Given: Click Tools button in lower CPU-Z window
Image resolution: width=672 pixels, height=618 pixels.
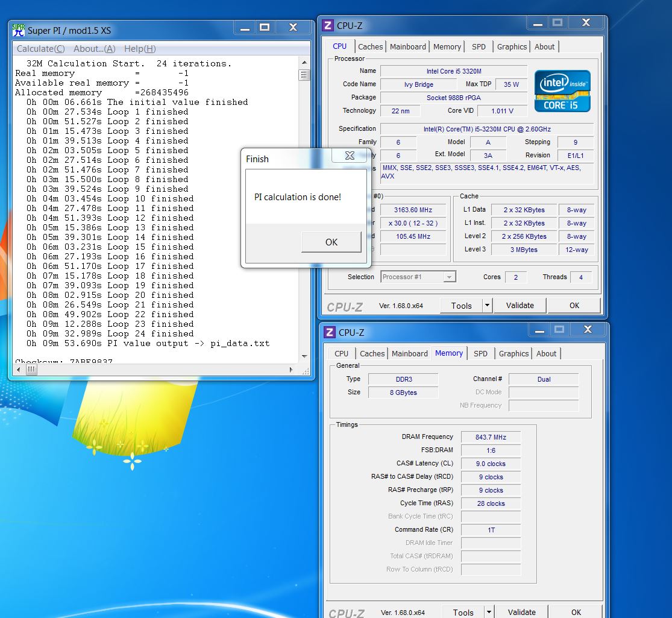Looking at the screenshot, I should tap(463, 613).
